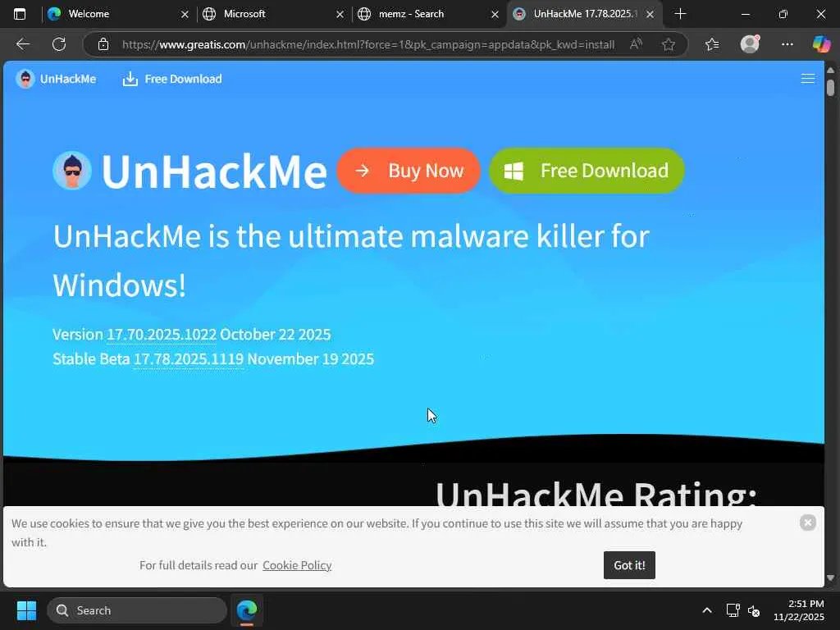
Task: Switch to the Welcome tab
Action: (118, 14)
